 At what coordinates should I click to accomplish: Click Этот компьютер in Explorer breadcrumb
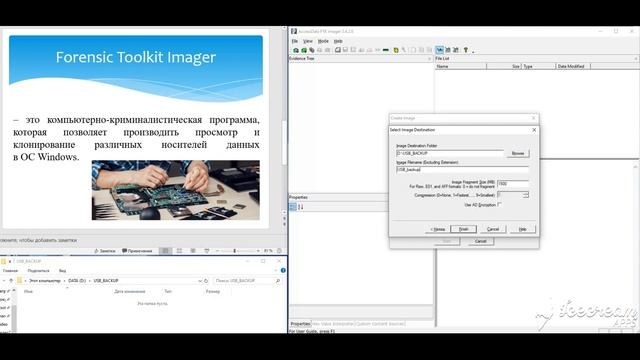(45, 281)
